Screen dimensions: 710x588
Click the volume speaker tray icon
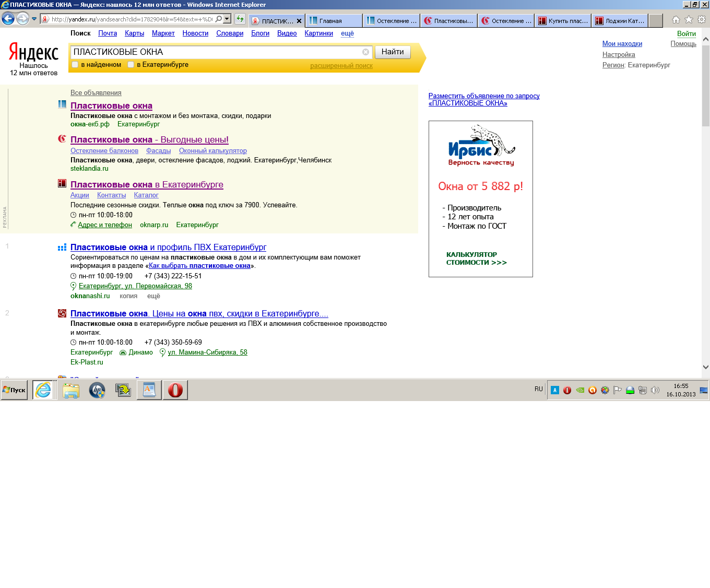coord(655,390)
